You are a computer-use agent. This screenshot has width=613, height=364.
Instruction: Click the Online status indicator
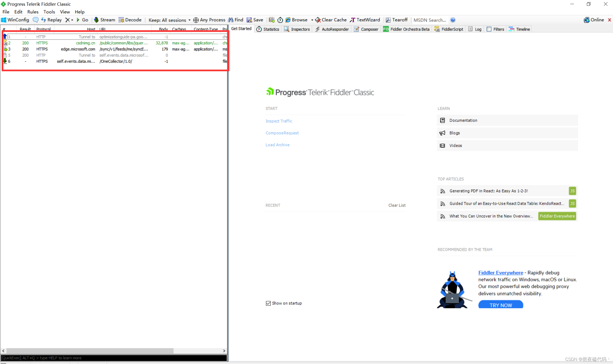[x=594, y=20]
